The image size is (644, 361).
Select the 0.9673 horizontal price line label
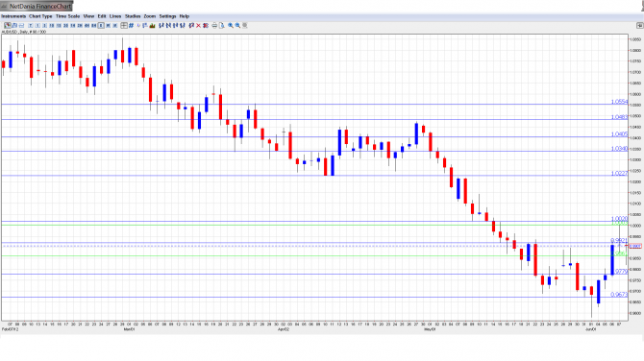[x=619, y=294]
